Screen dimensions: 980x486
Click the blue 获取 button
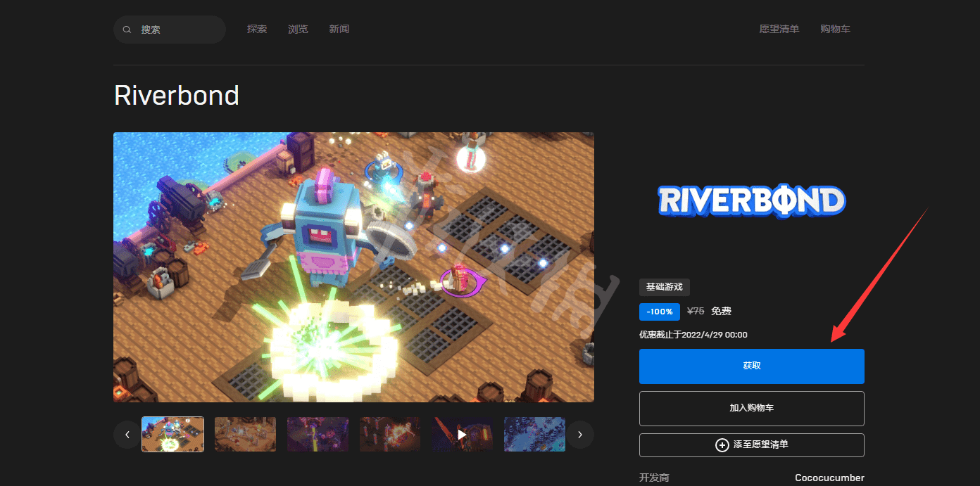[752, 366]
